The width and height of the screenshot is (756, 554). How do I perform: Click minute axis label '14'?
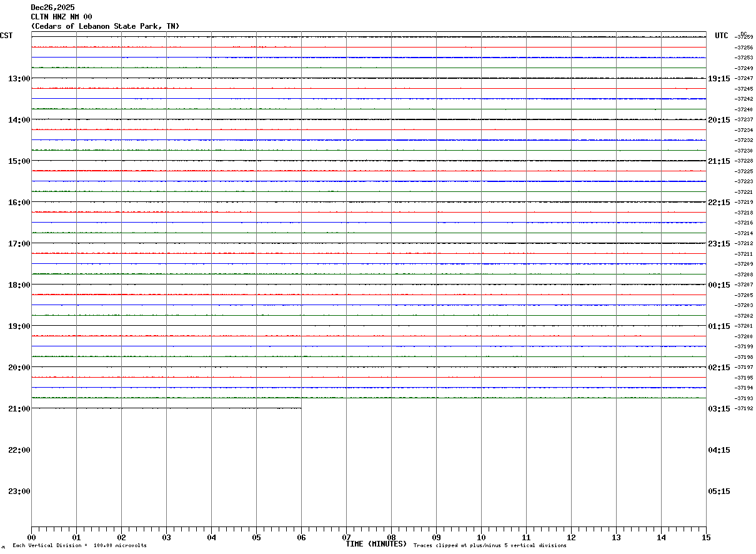[x=661, y=538]
